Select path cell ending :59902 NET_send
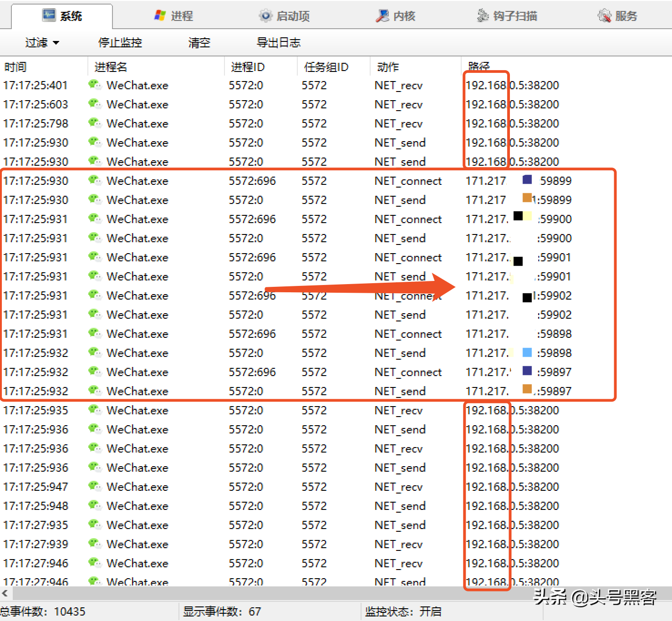Image resolution: width=672 pixels, height=621 pixels. point(519,315)
